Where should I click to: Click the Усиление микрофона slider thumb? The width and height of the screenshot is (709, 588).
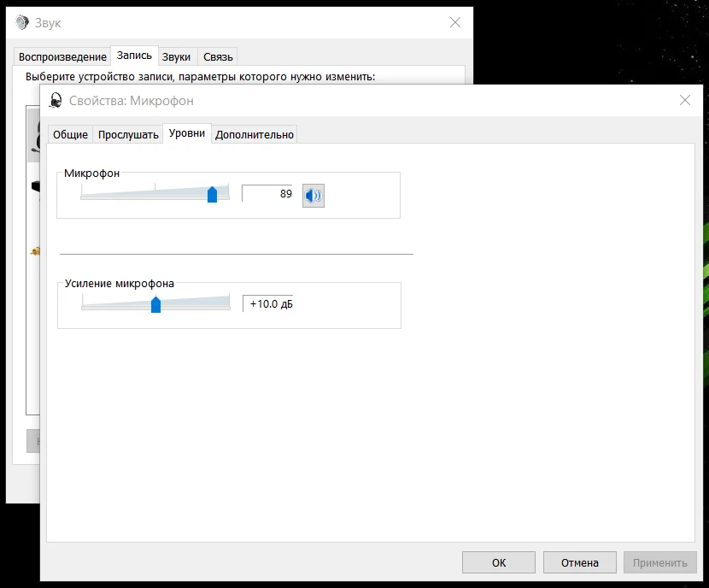pyautogui.click(x=155, y=304)
